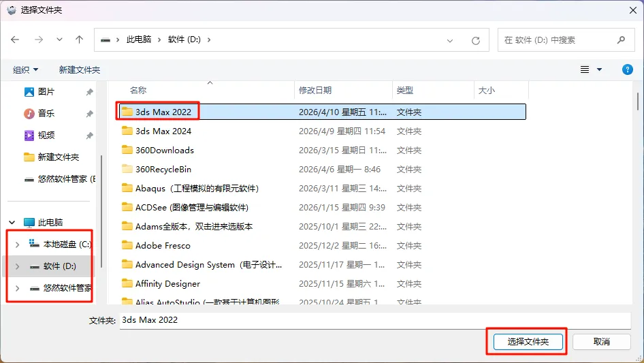Select 悠然软件管家 drive below 新建文件夹 in sidebar
This screenshot has width=644, height=363.
pyautogui.click(x=59, y=179)
